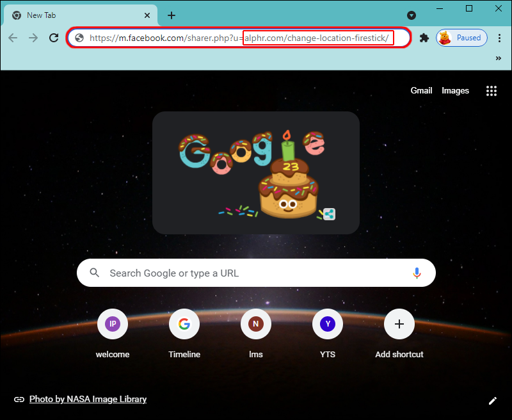The image size is (512, 420).
Task: Select the New Tab tab
Action: pyautogui.click(x=81, y=15)
